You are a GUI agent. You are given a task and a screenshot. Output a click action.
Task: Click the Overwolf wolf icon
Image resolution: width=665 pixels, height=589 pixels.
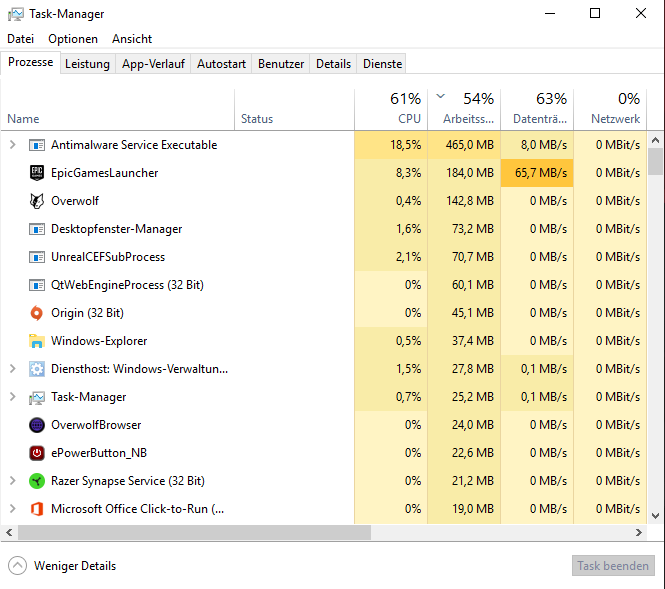[x=37, y=201]
